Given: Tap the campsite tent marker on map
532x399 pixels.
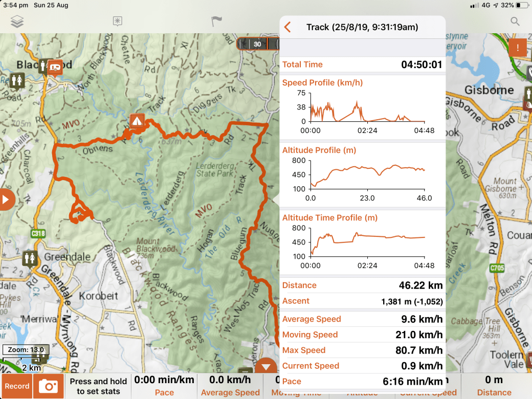Looking at the screenshot, I should (136, 121).
